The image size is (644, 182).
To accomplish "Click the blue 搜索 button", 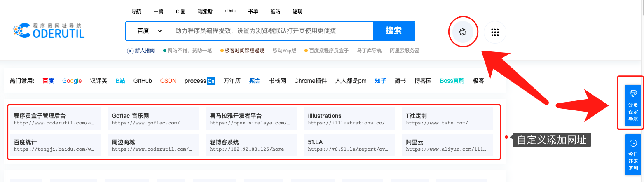I will [394, 31].
